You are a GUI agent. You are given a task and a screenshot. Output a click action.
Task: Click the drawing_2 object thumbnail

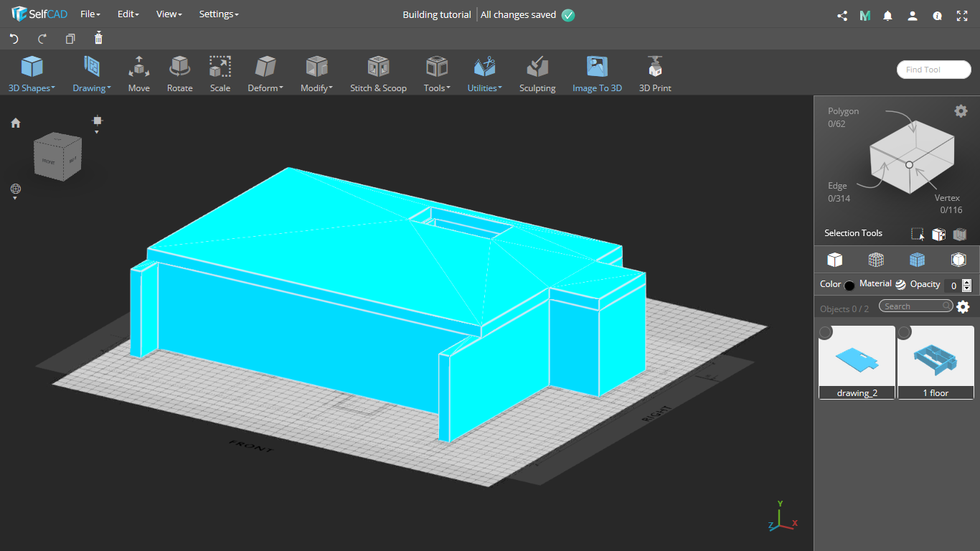coord(857,362)
